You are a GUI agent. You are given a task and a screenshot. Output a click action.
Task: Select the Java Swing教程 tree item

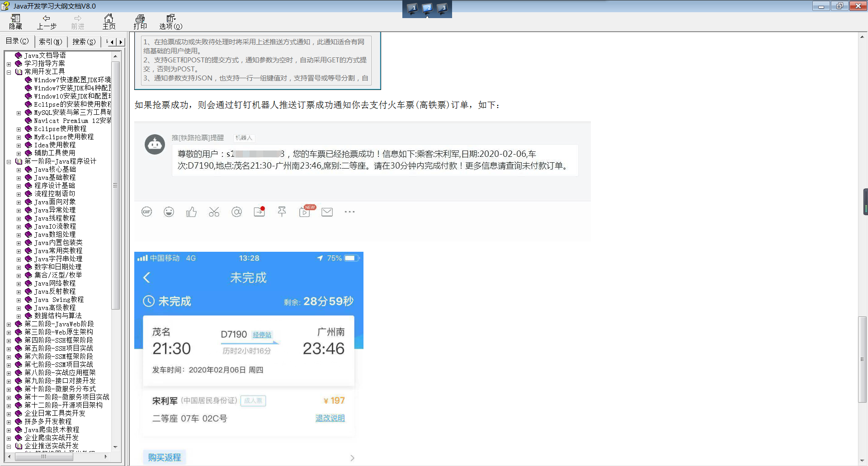pos(59,299)
